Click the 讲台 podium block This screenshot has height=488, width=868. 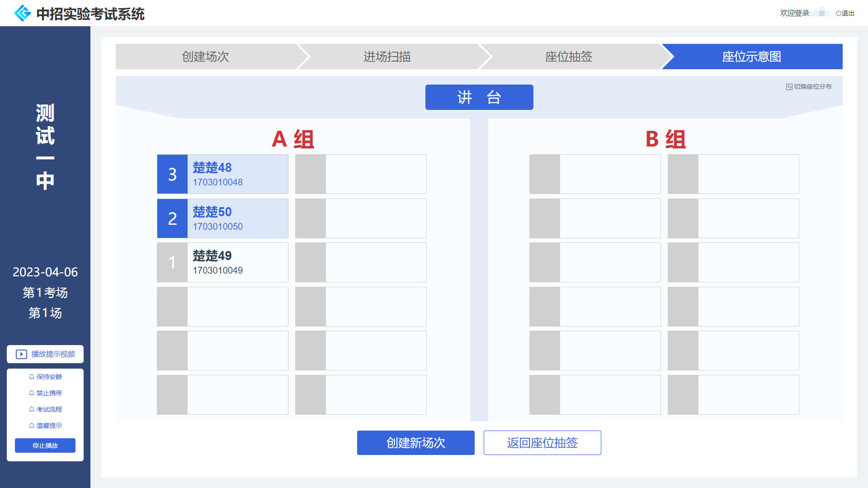coord(479,97)
